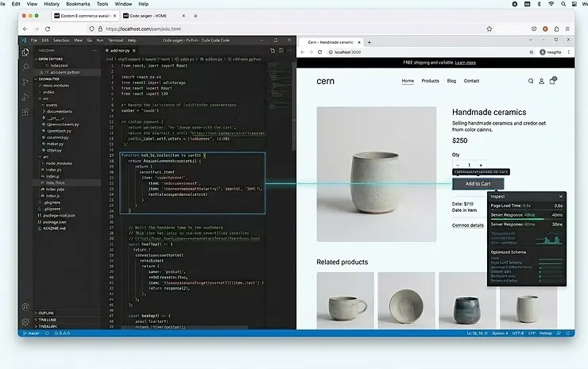The width and height of the screenshot is (588, 369).
Task: Select the handled mug related product
Action: click(x=345, y=301)
